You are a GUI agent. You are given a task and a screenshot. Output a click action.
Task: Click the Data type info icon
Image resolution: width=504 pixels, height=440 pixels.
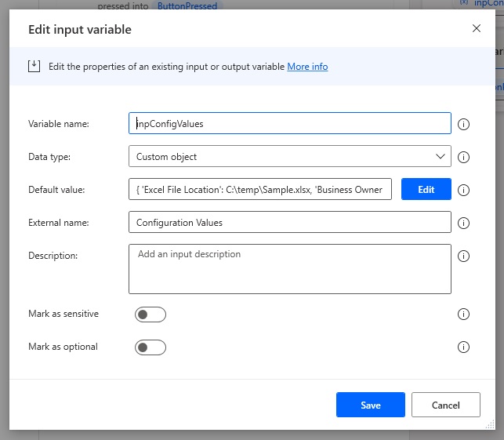click(463, 157)
